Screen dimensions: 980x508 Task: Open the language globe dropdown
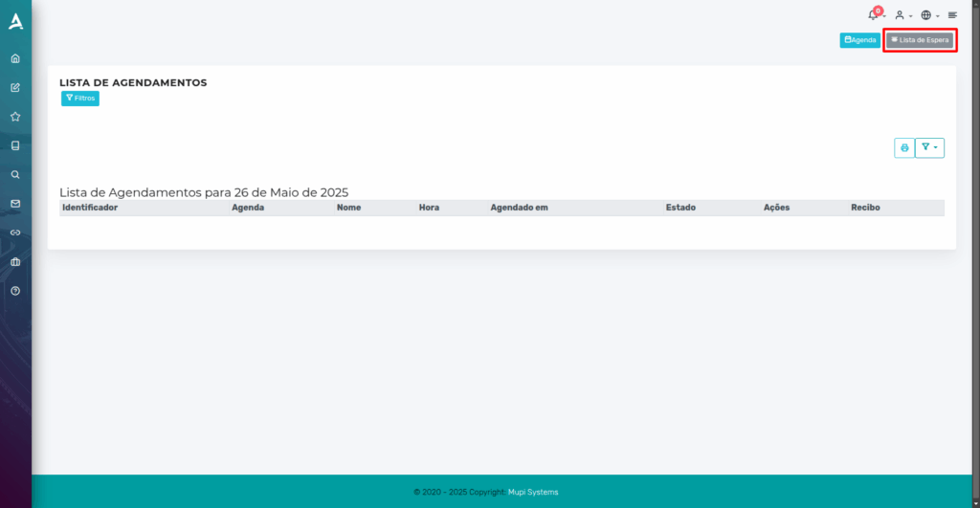click(x=929, y=15)
